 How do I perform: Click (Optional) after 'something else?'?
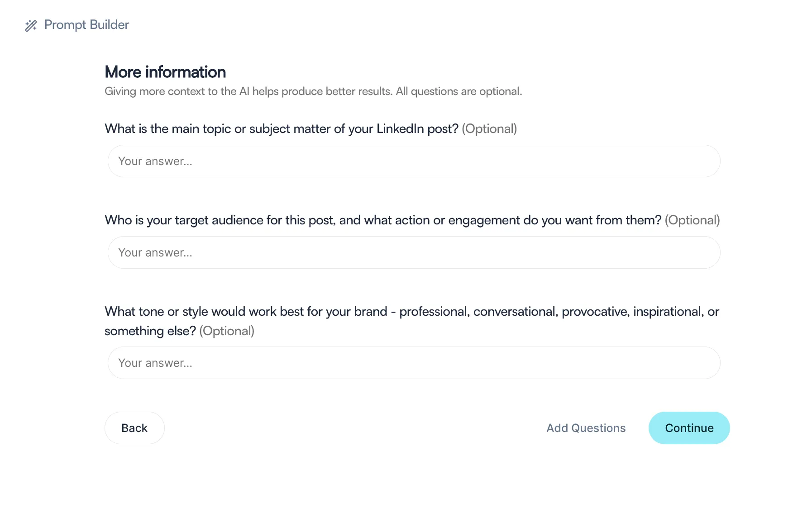tap(227, 331)
